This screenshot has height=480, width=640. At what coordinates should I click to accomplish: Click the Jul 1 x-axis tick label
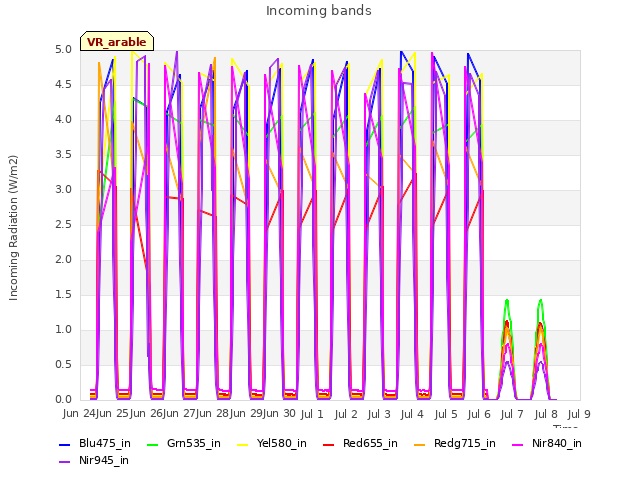312,414
